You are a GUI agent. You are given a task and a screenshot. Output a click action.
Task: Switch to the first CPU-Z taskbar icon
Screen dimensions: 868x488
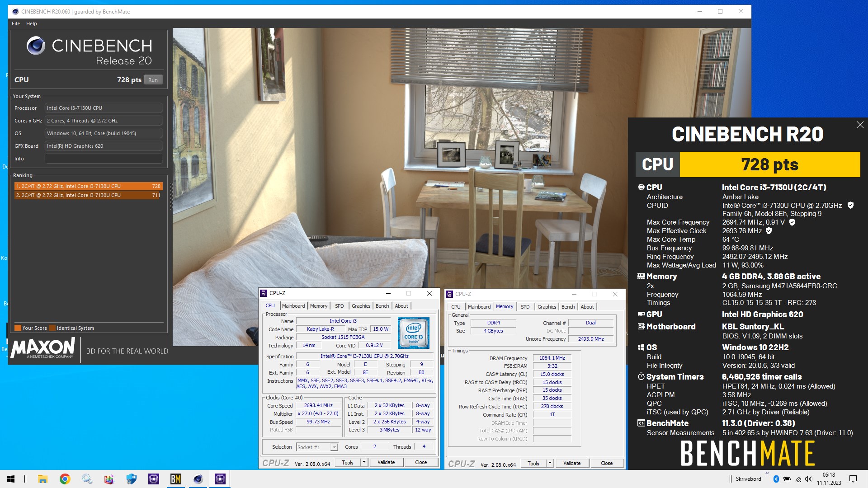click(153, 479)
